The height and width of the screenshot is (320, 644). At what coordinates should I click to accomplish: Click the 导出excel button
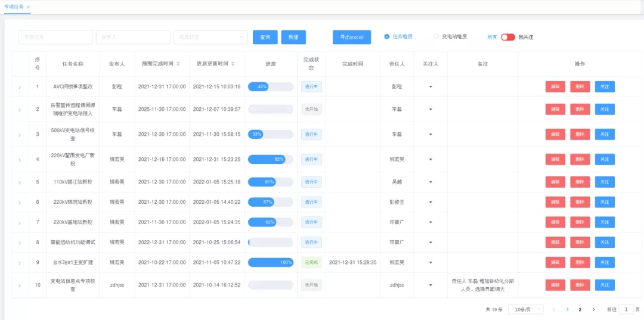[351, 37]
